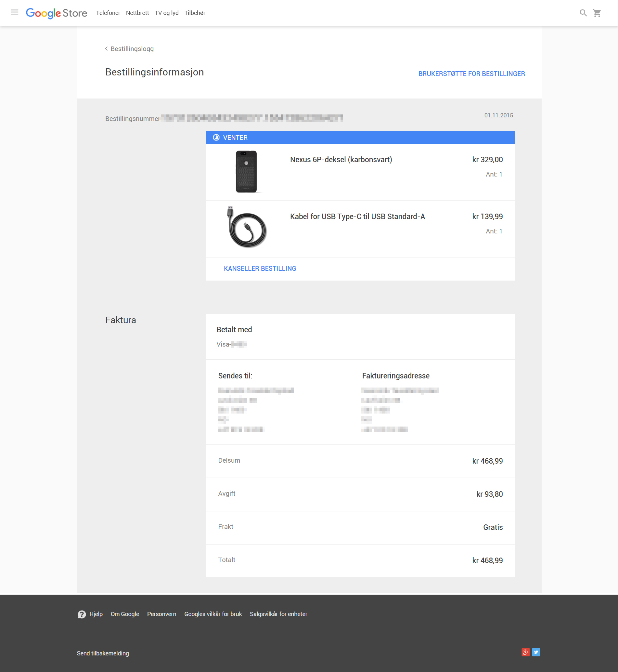
Task: Click the price kr 139,99
Action: (x=487, y=217)
